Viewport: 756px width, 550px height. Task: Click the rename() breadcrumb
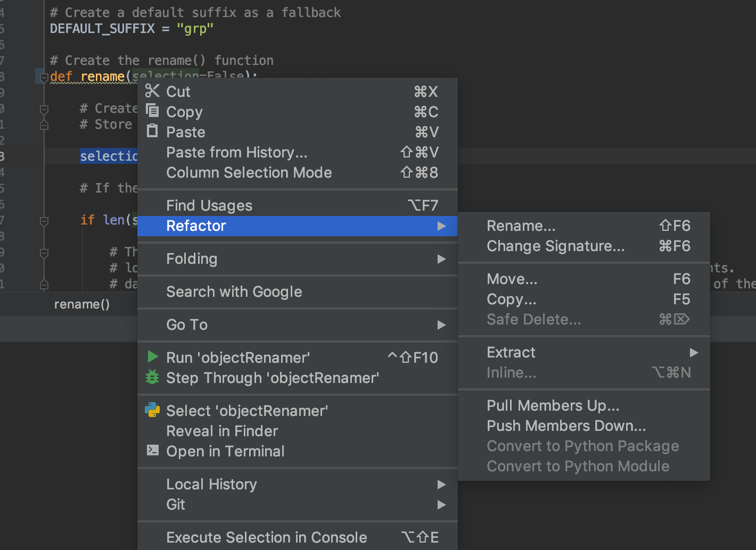tap(81, 304)
